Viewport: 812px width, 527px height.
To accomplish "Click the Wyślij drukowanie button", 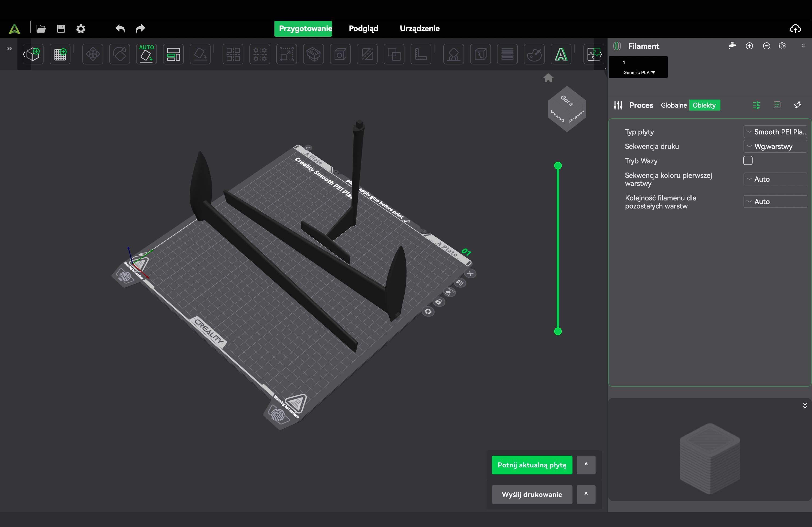I will pyautogui.click(x=532, y=494).
